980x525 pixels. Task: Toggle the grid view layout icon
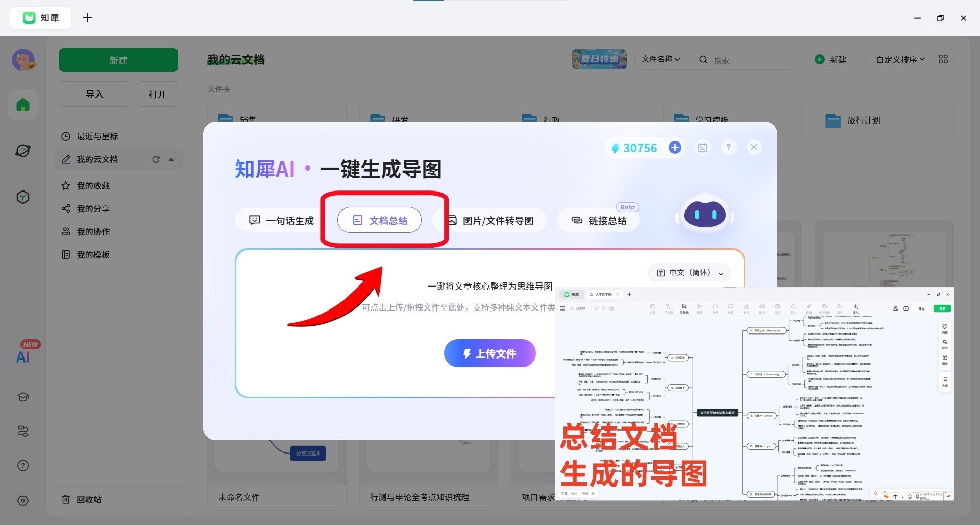[943, 59]
